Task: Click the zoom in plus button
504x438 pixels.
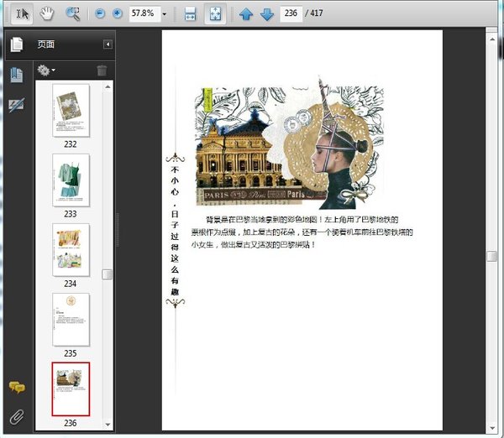Action: [117, 14]
